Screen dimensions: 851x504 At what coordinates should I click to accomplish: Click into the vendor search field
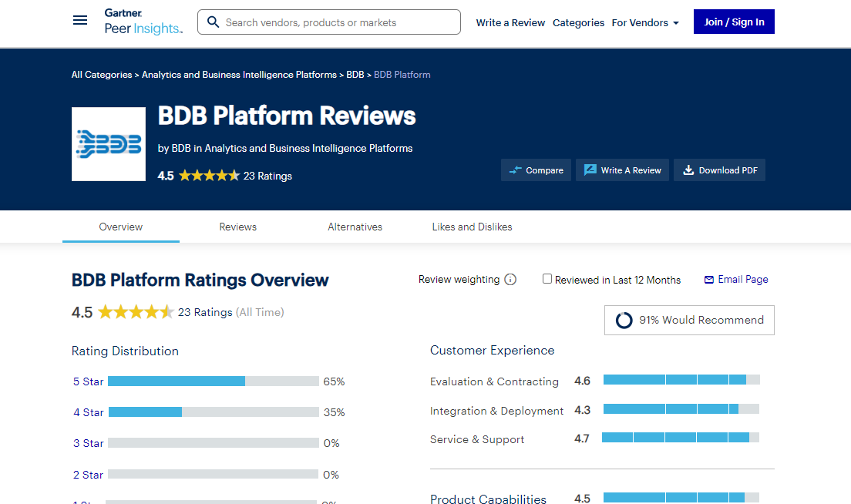pyautogui.click(x=329, y=22)
